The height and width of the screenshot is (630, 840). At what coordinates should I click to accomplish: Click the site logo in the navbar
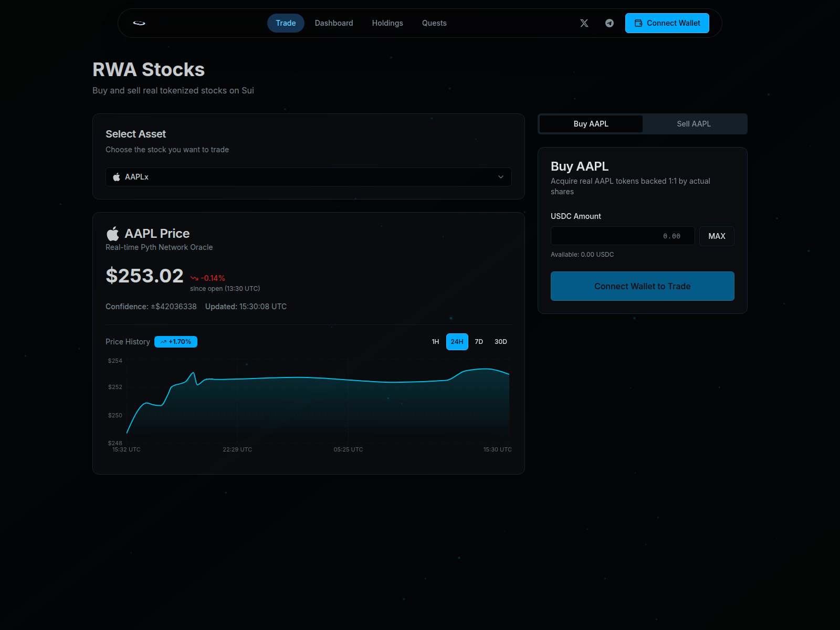139,23
